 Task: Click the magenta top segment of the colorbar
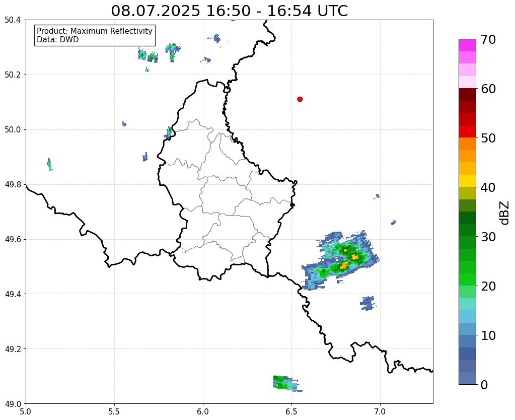(x=467, y=45)
